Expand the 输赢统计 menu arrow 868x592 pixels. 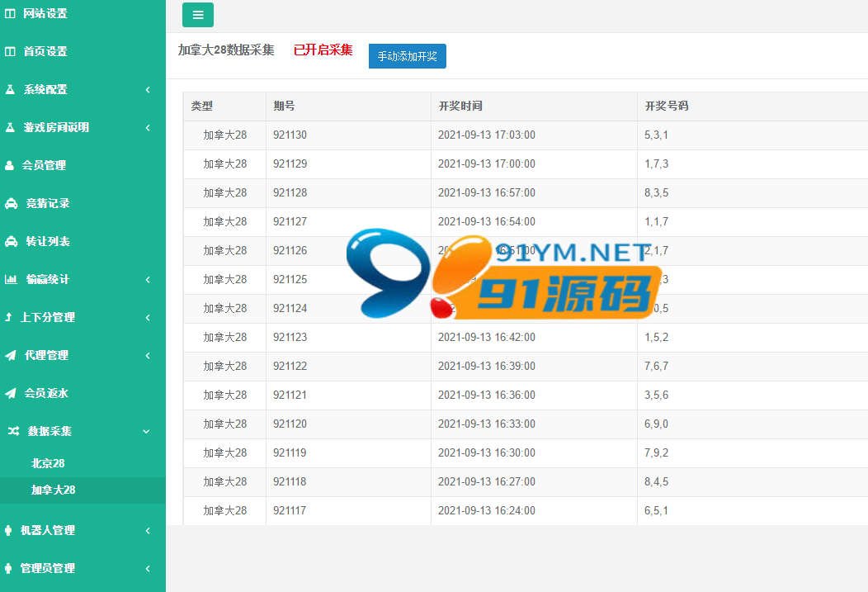(x=148, y=280)
